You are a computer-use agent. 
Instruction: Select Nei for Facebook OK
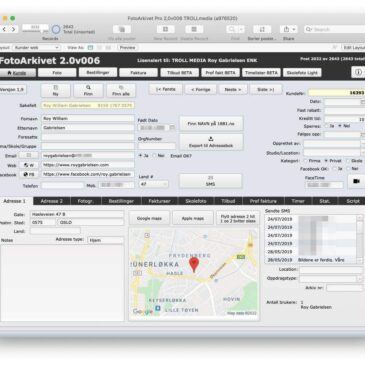(x=348, y=169)
